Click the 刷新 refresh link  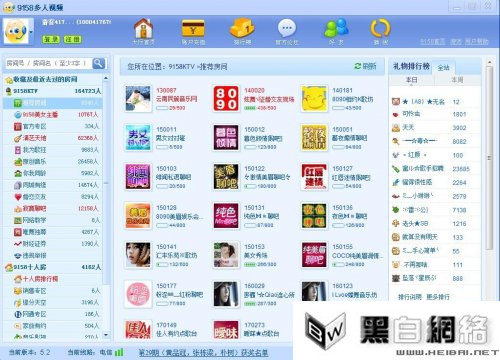coord(369,66)
